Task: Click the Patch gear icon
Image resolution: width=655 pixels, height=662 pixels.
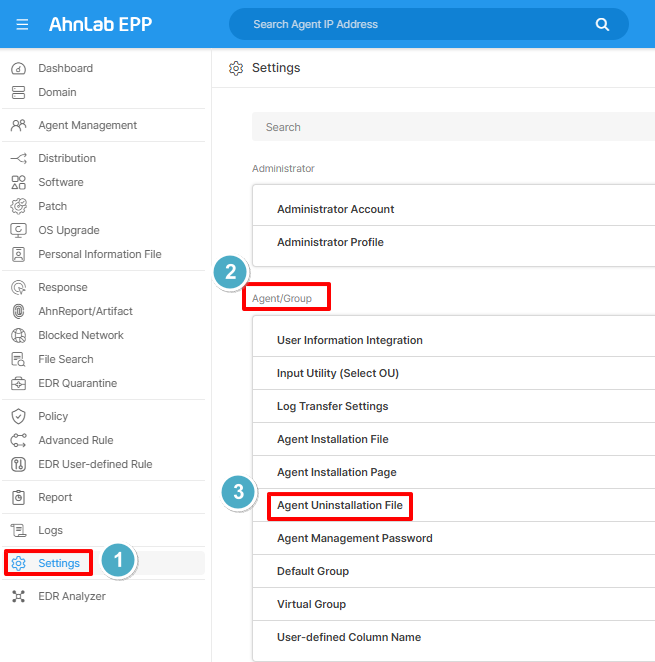Action: point(18,206)
